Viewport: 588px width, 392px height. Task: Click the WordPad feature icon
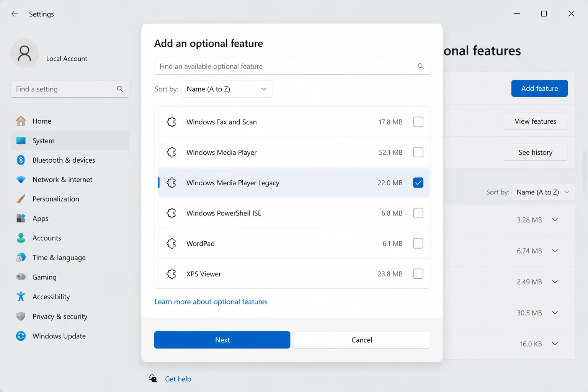[x=171, y=243]
